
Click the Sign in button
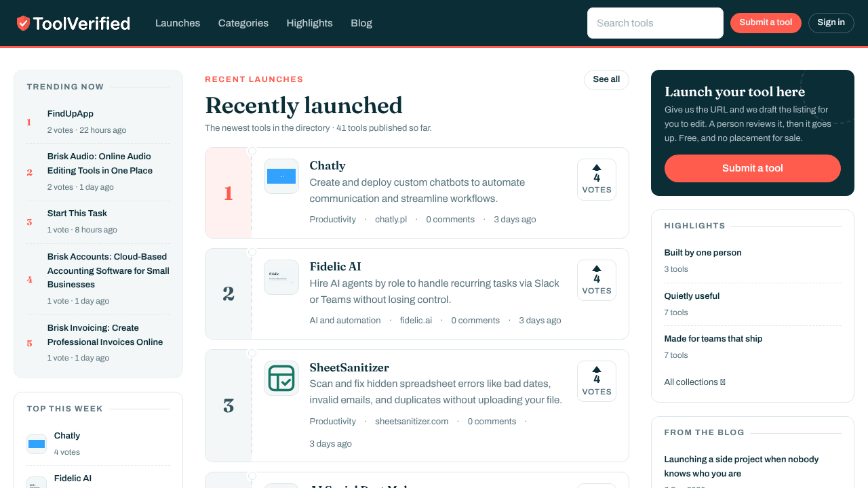click(831, 22)
